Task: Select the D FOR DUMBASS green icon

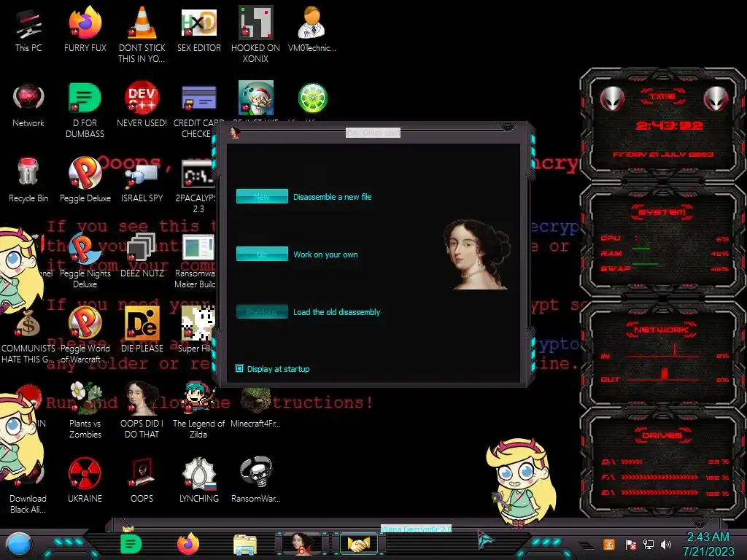Action: point(85,109)
